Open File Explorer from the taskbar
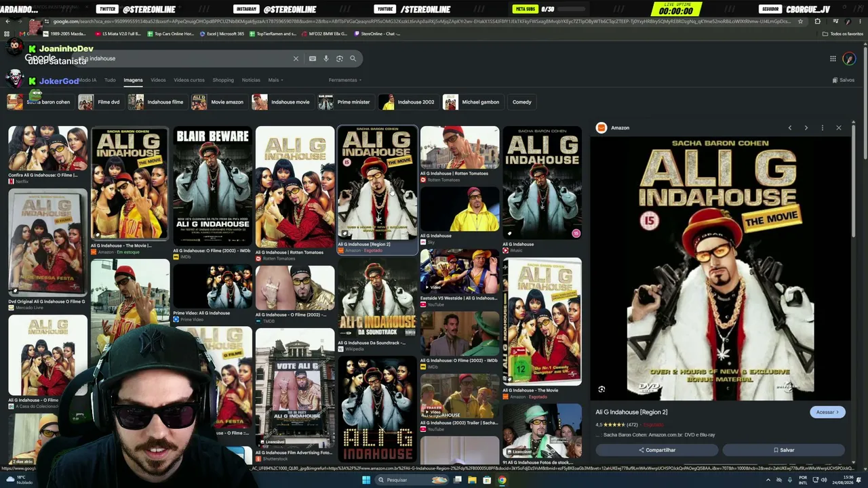The width and height of the screenshot is (868, 488). [471, 480]
